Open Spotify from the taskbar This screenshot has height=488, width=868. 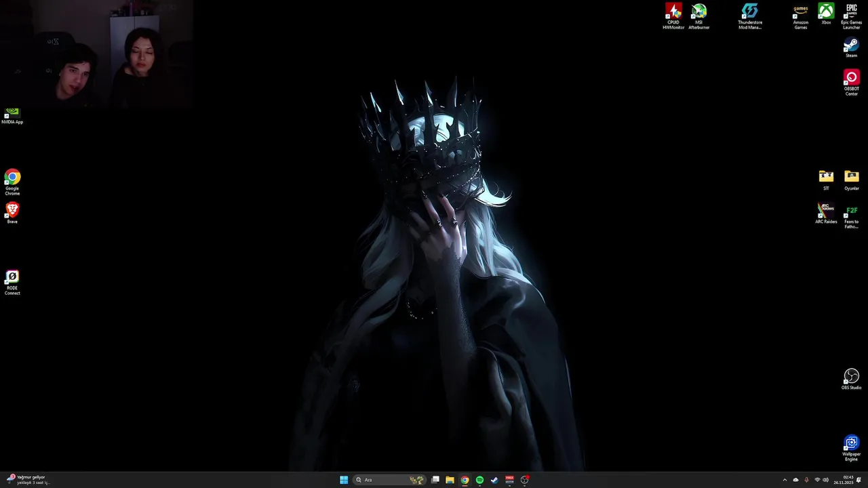479,480
